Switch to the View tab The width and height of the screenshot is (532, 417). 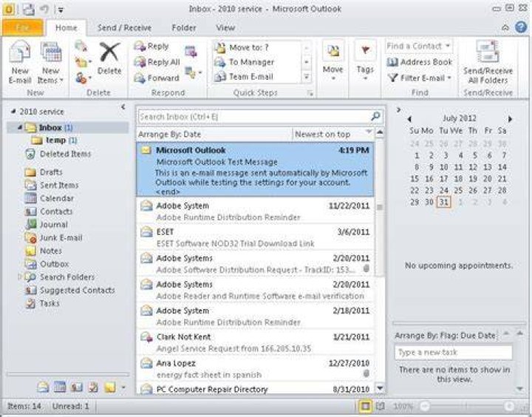[225, 28]
